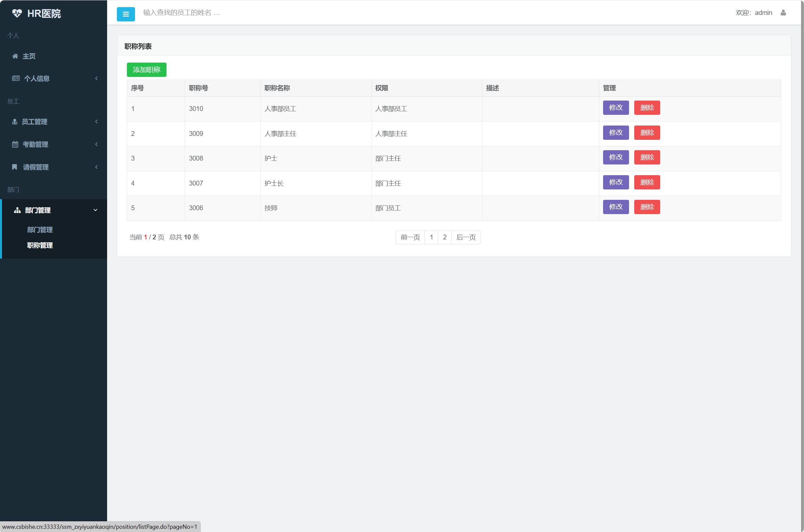Expand the 个人信息 menu chevron
Viewport: 804px width, 532px height.
point(96,79)
